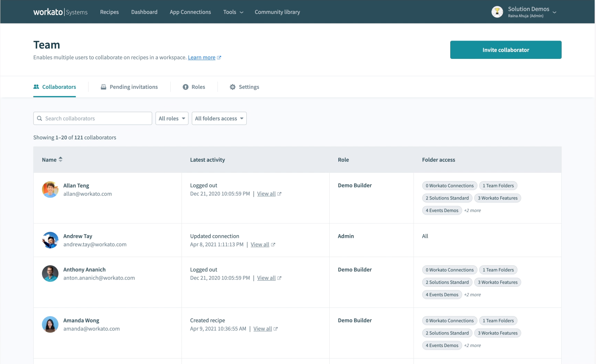Open Allan Teng's profile avatar
Viewport: 596px width, 364px height.
point(50,189)
